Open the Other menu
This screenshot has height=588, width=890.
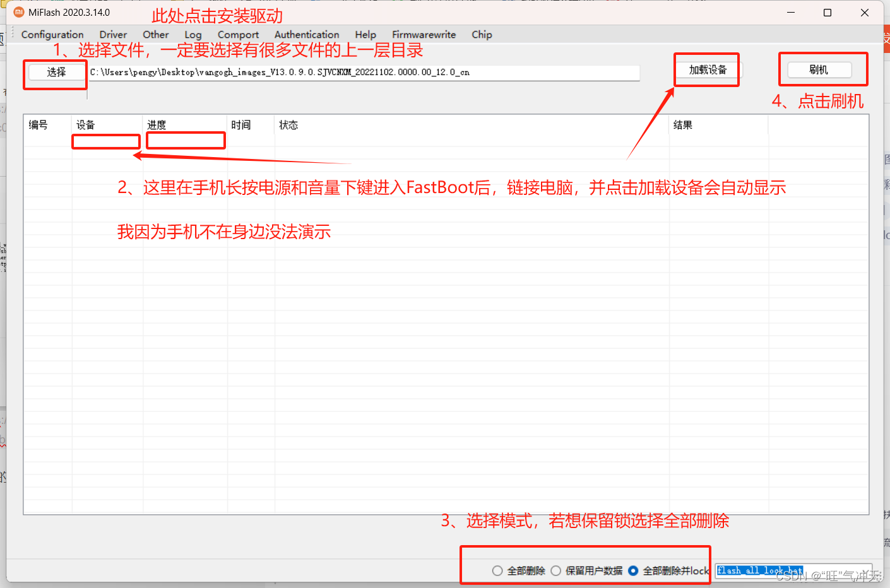[155, 35]
